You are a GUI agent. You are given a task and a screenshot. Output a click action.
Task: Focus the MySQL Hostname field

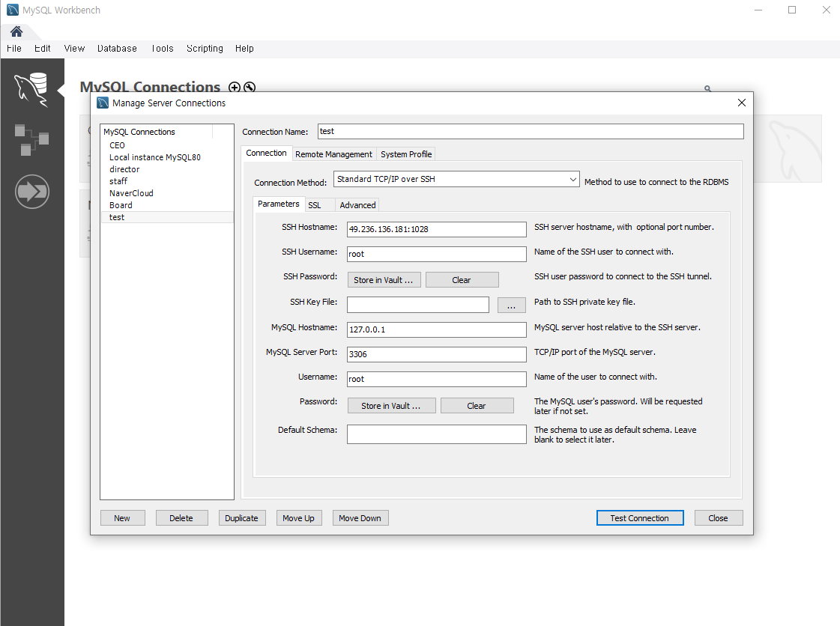pos(437,329)
